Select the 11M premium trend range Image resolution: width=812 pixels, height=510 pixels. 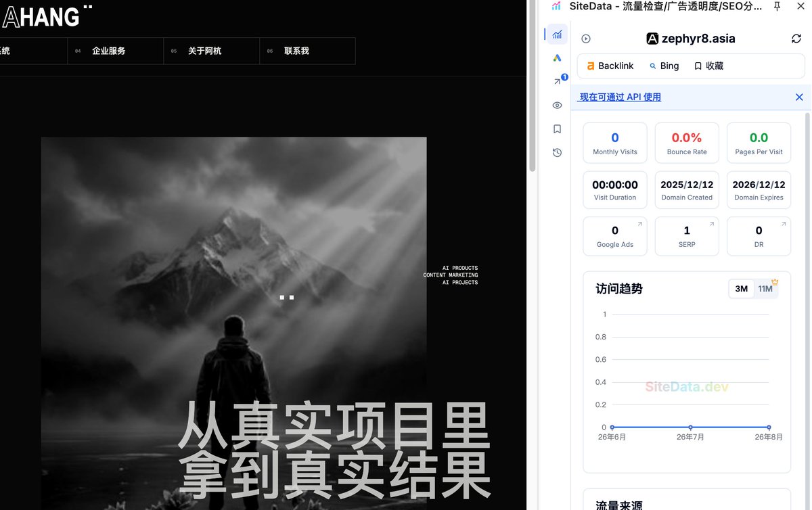[765, 289]
